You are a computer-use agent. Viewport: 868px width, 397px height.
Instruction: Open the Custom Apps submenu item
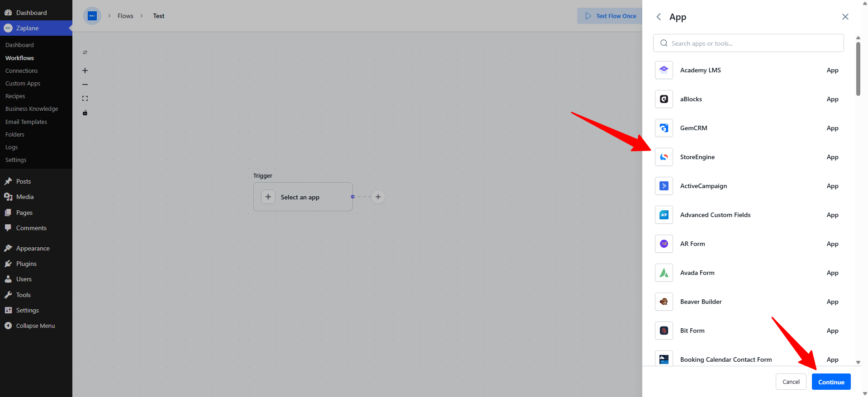(x=23, y=83)
